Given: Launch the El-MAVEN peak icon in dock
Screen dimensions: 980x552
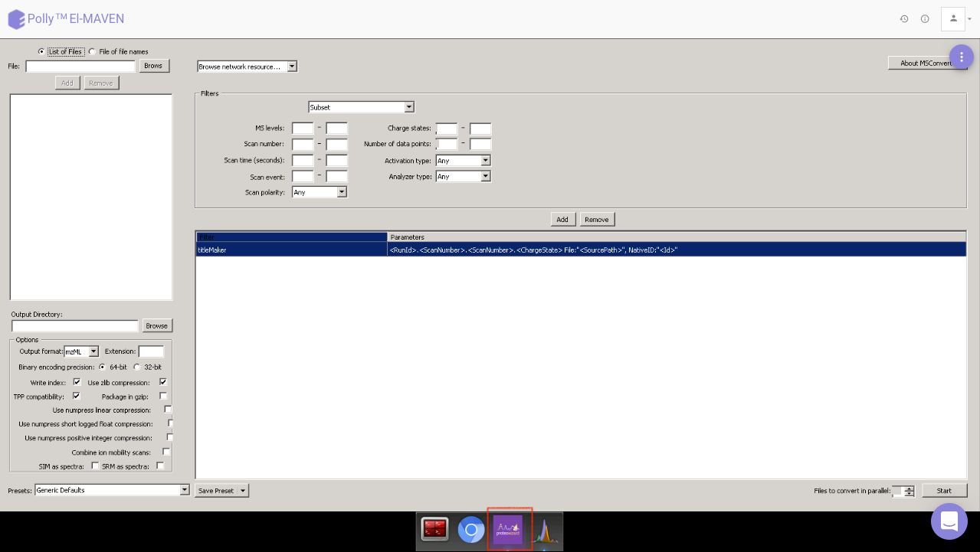Looking at the screenshot, I should tap(545, 531).
